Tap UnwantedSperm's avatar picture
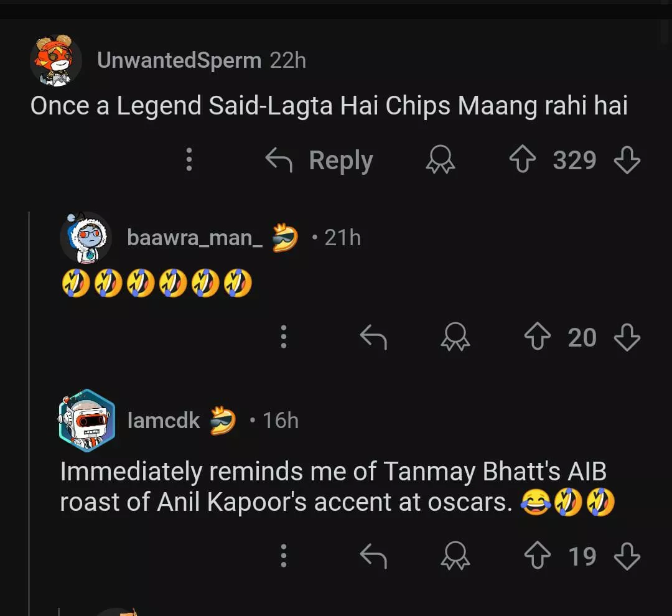The height and width of the screenshot is (616, 672). click(56, 60)
